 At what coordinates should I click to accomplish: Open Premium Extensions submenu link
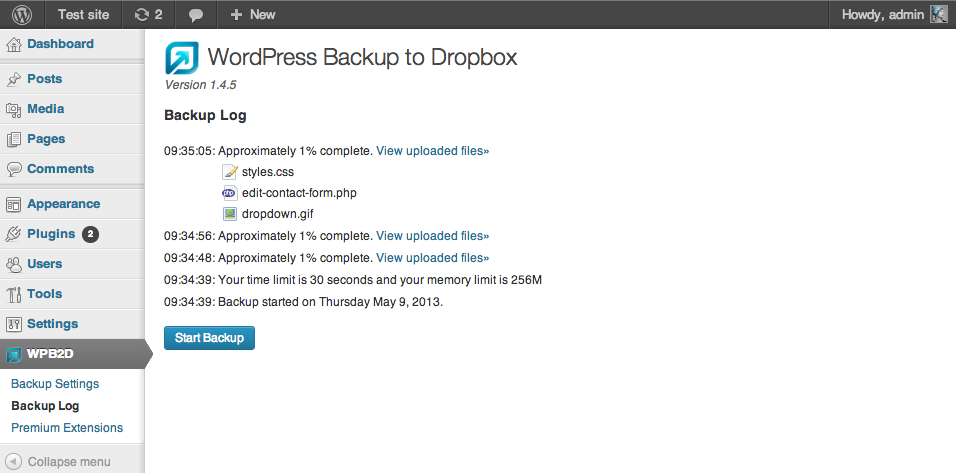click(67, 428)
